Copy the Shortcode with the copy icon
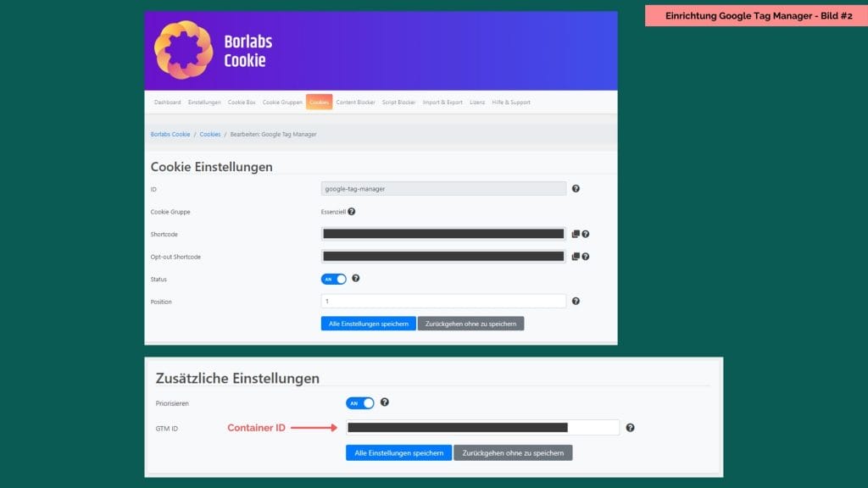This screenshot has width=868, height=488. [x=576, y=234]
